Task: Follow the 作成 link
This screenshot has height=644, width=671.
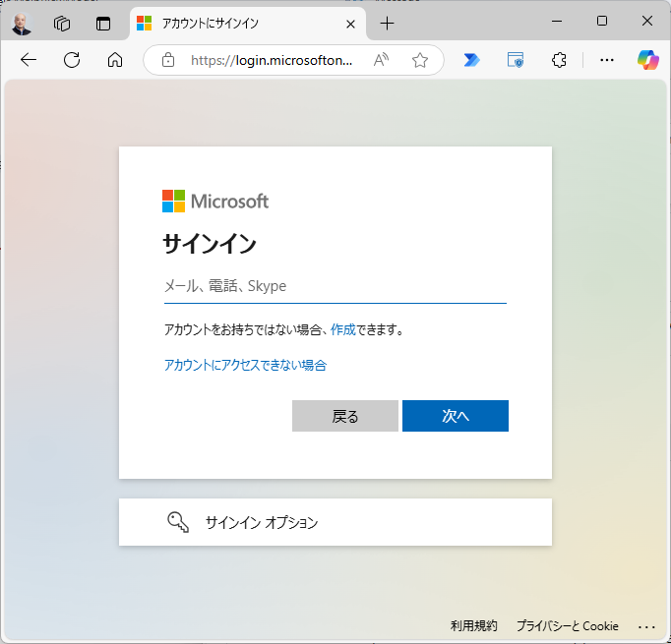Action: (x=342, y=329)
